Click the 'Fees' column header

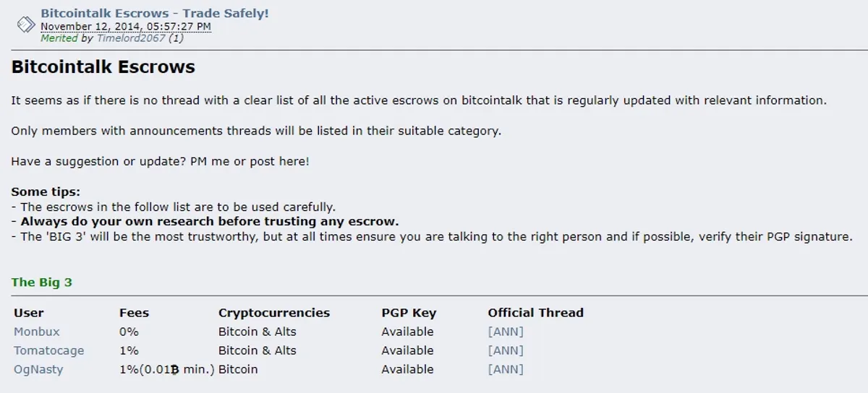134,313
